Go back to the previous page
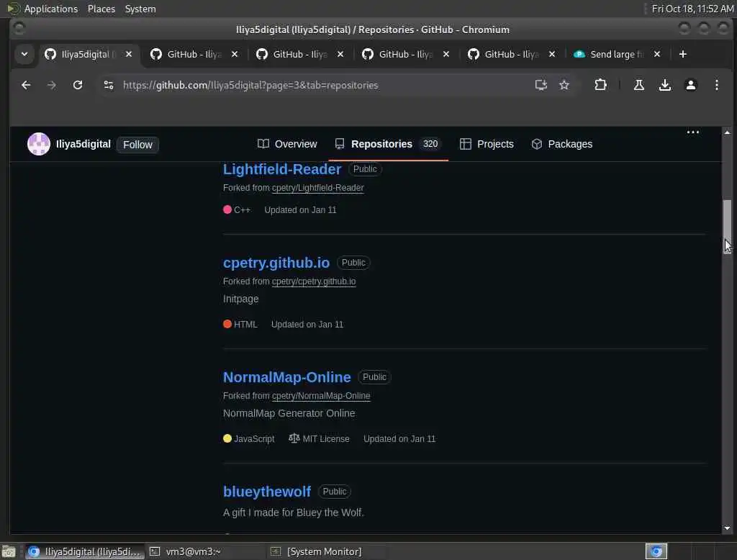 pyautogui.click(x=26, y=85)
